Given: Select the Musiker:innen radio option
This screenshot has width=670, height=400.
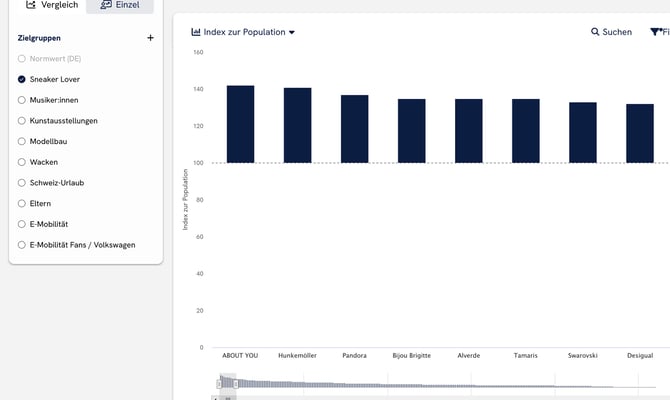Looking at the screenshot, I should click(x=22, y=100).
